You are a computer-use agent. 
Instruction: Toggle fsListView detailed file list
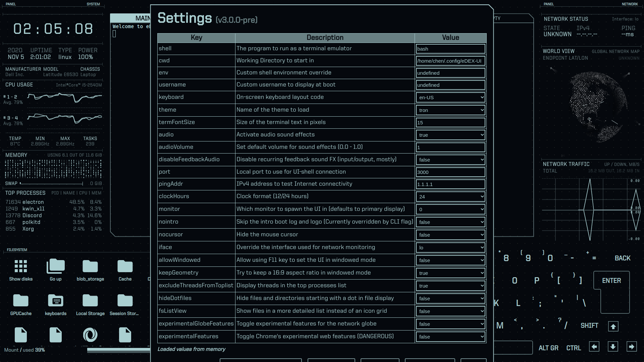[450, 311]
